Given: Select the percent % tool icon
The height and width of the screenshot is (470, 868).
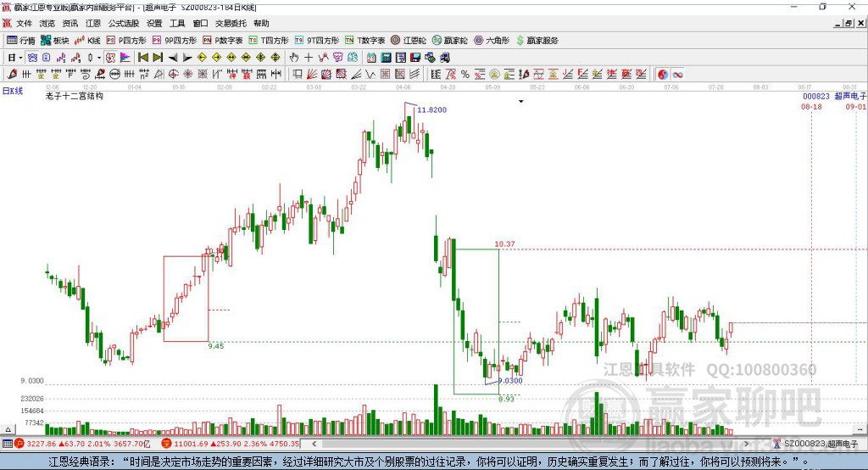Looking at the screenshot, I should pyautogui.click(x=465, y=75).
